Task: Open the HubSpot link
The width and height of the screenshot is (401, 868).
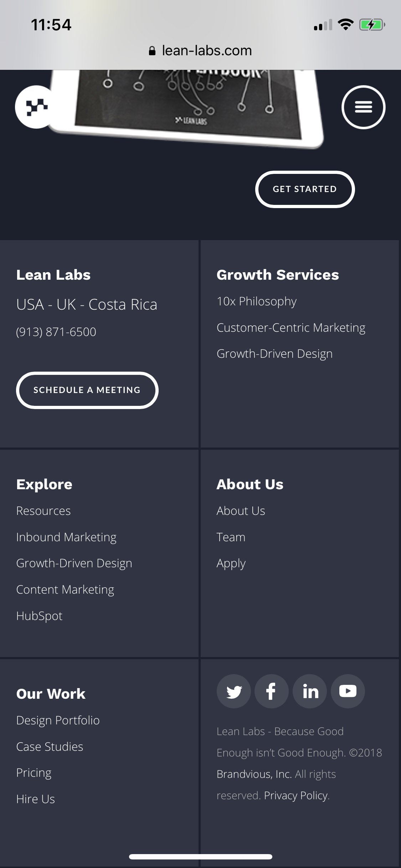Action: tap(39, 615)
